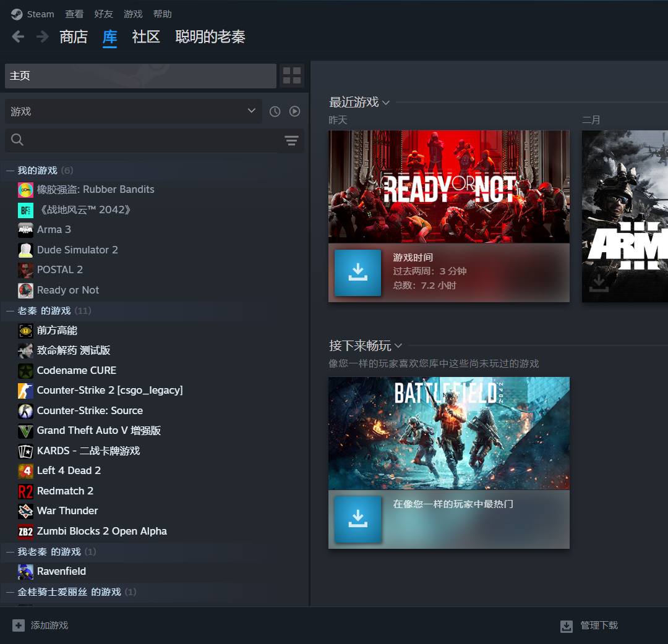This screenshot has width=668, height=644.
Task: Open the Ready or Not cover thumbnail
Action: 448,187
